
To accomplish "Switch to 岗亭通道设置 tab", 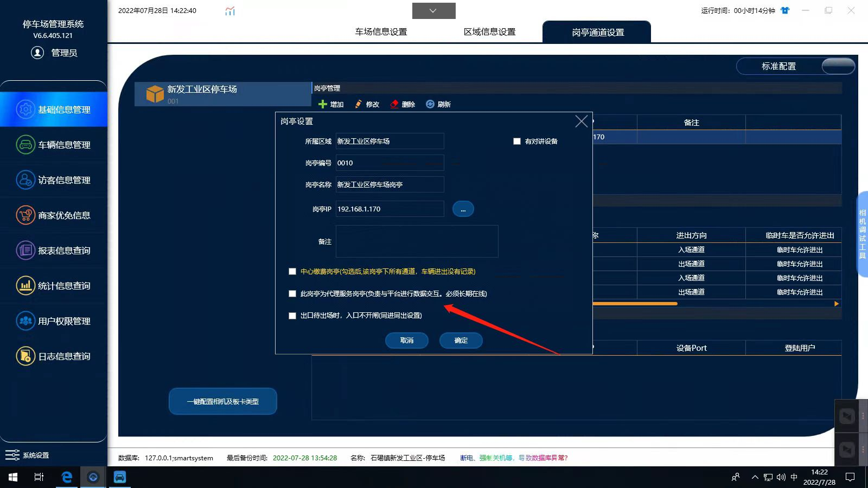I will click(597, 32).
